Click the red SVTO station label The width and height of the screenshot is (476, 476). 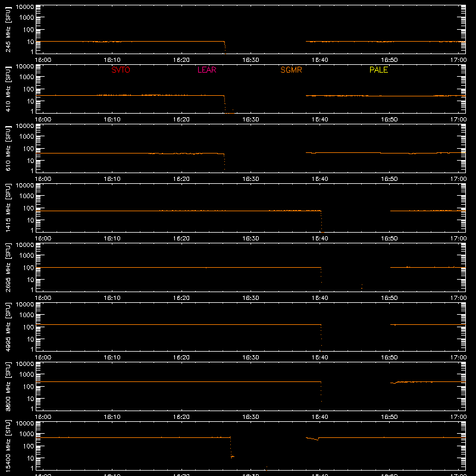121,70
